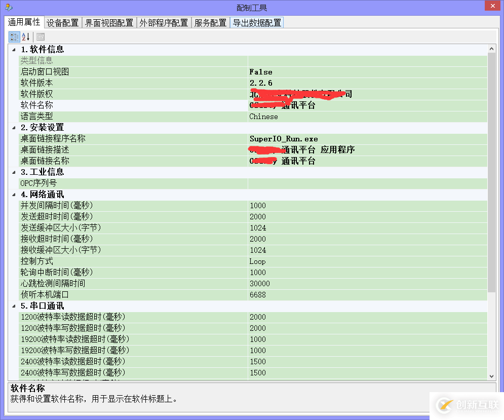Edit 接收缓冲区大小 value 1024
The image size is (504, 420).
tap(368, 250)
